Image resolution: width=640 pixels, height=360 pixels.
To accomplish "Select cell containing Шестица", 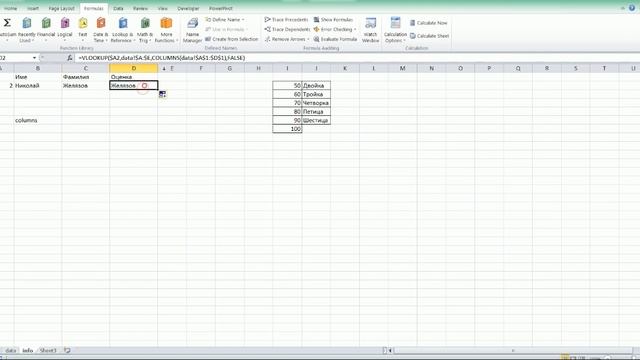I will (316, 120).
